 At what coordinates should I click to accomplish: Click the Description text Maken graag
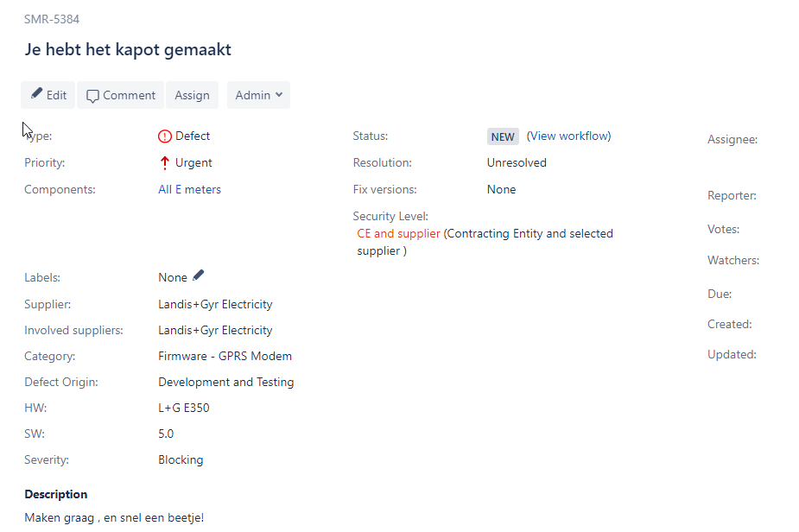tap(59, 517)
